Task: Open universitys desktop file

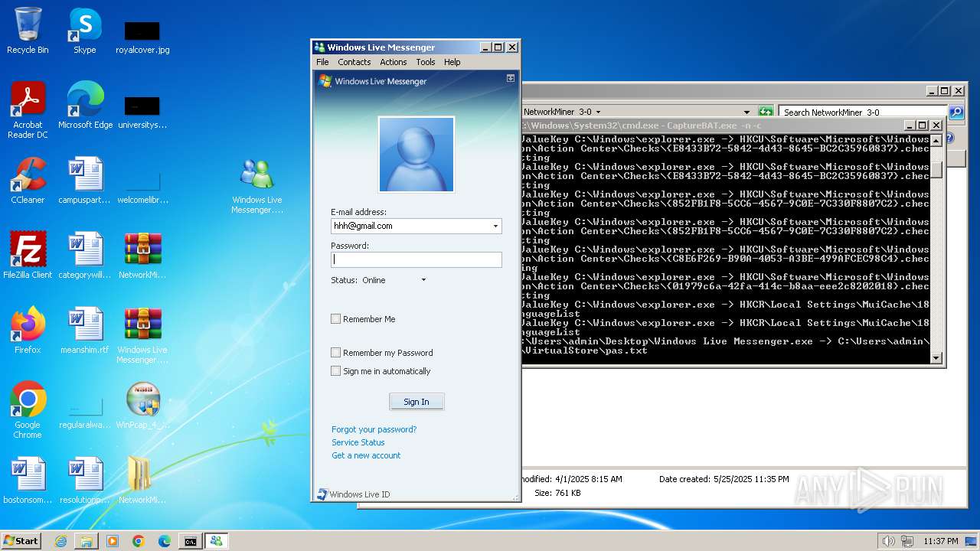Action: tap(142, 112)
